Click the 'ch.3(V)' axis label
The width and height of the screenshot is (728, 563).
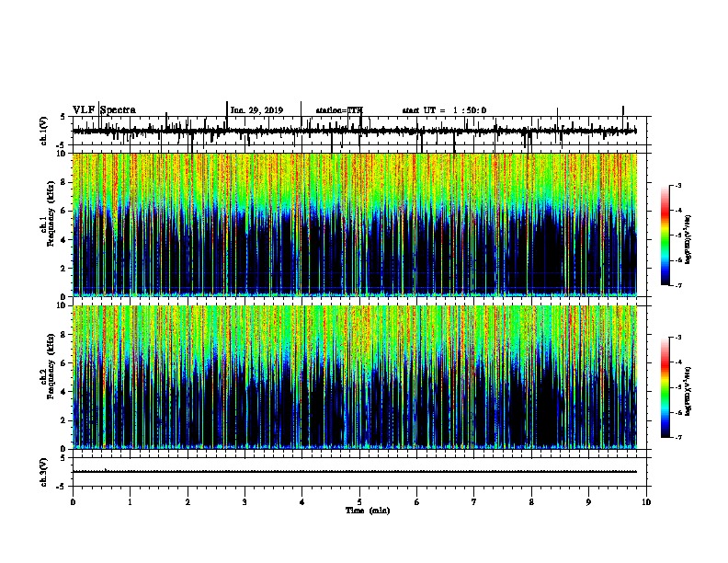pos(44,472)
